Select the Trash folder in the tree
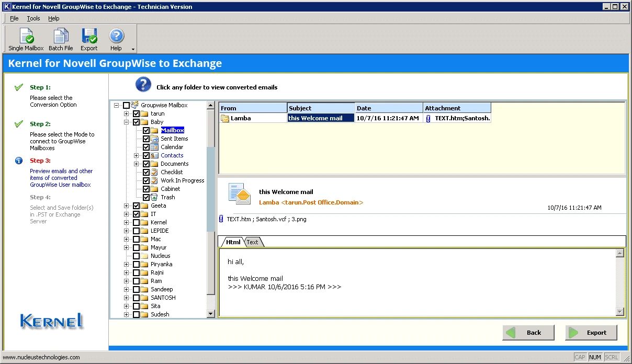The width and height of the screenshot is (632, 364). [167, 197]
